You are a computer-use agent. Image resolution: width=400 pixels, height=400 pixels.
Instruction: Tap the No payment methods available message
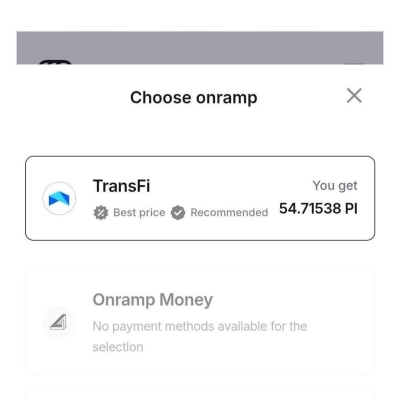200,336
